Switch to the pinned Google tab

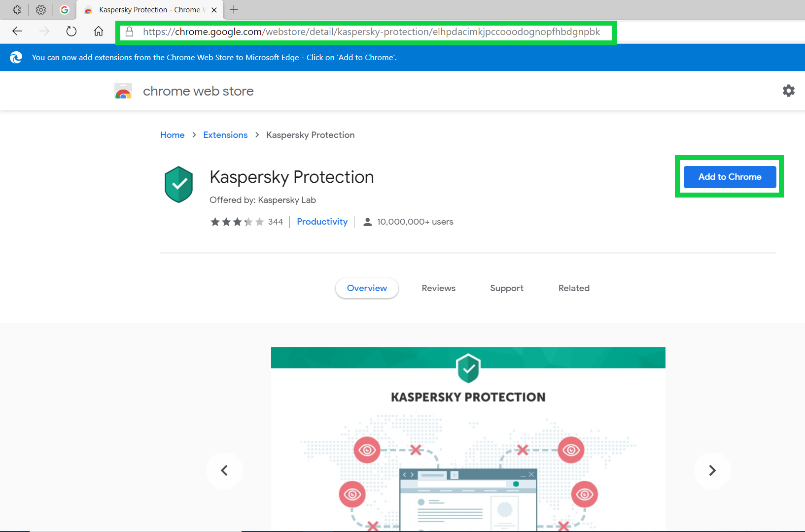65,10
